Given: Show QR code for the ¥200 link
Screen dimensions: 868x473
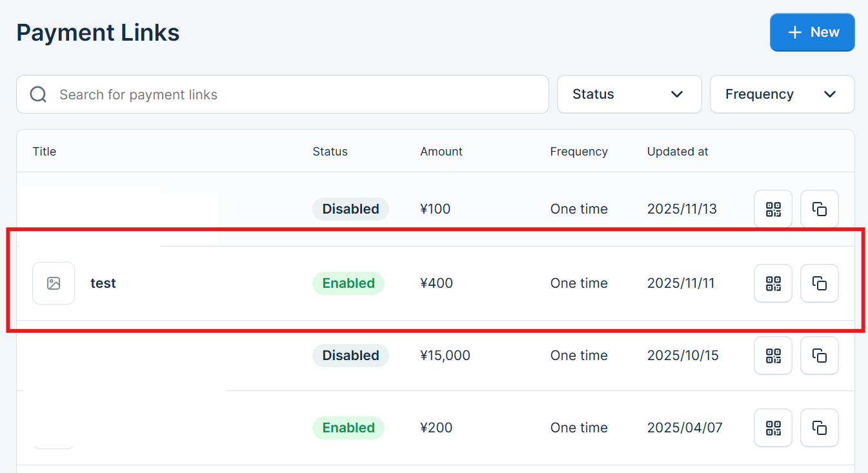Looking at the screenshot, I should click(772, 428).
